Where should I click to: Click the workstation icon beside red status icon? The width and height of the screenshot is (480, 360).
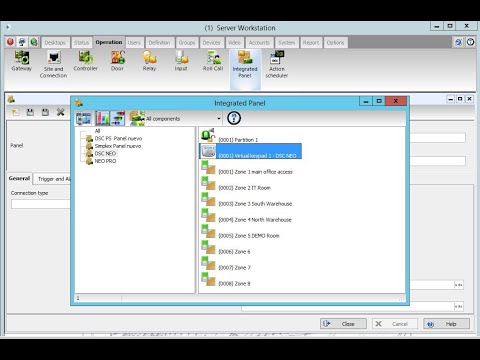(x=22, y=42)
